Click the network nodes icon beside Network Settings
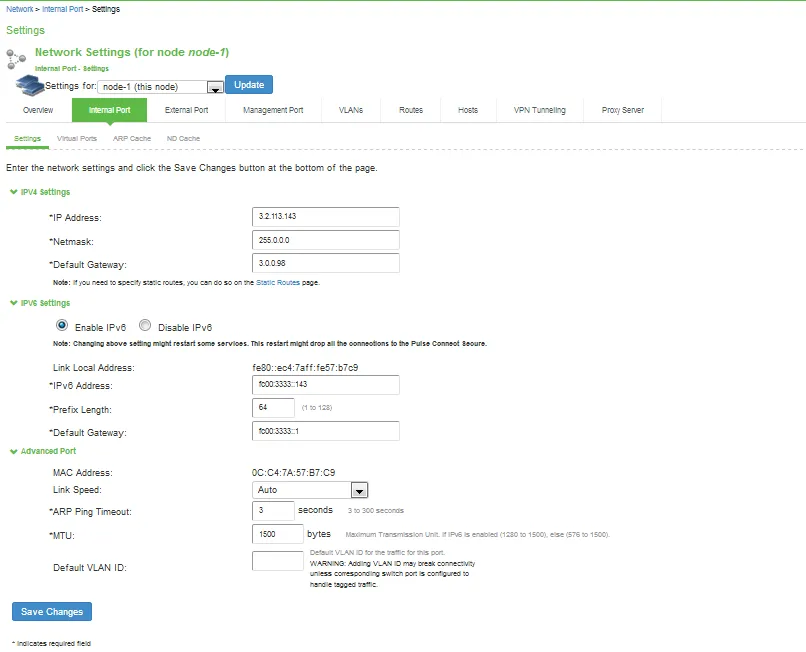 click(x=16, y=59)
